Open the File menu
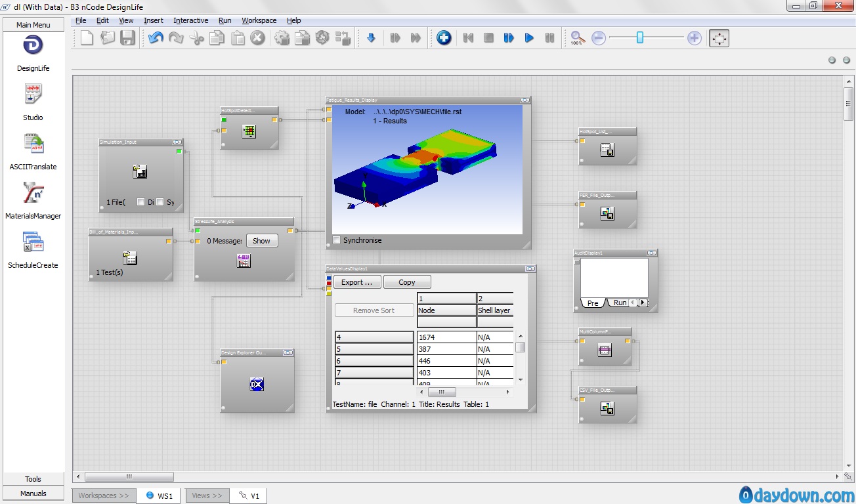 (x=81, y=20)
